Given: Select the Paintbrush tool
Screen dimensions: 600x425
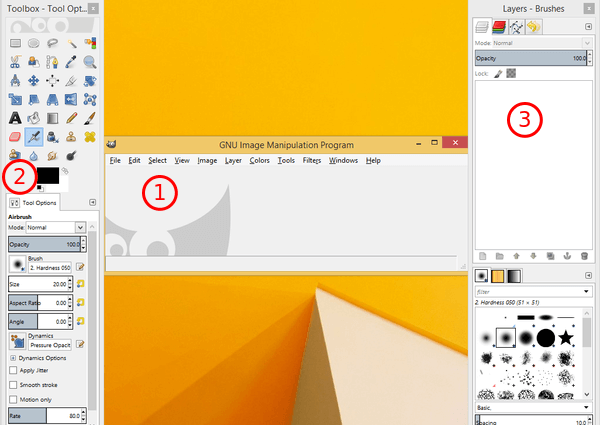Looking at the screenshot, I should 90,118.
